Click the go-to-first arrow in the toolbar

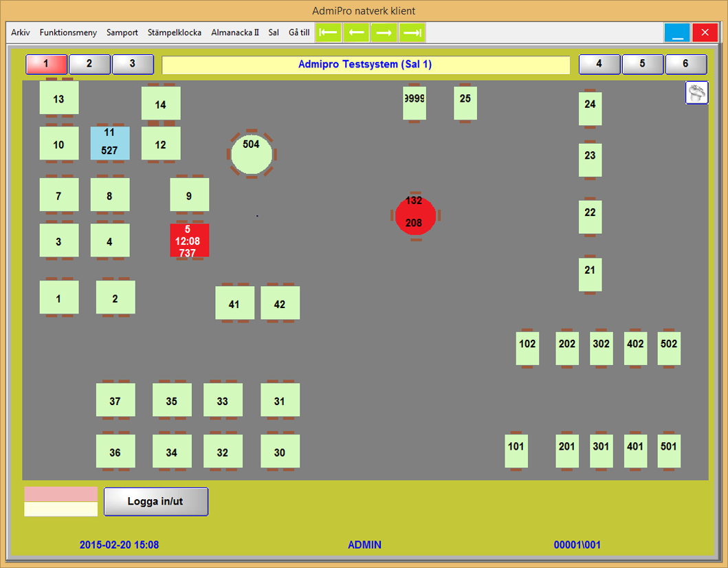click(x=328, y=32)
